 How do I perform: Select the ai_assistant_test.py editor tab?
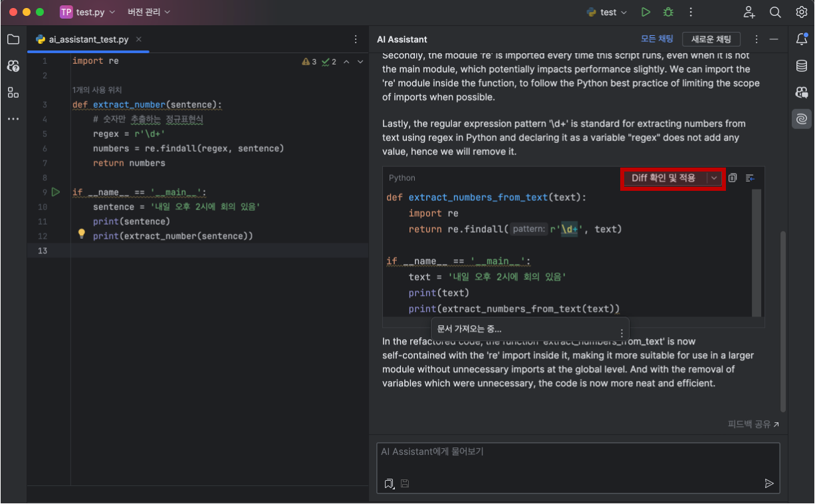click(x=88, y=39)
